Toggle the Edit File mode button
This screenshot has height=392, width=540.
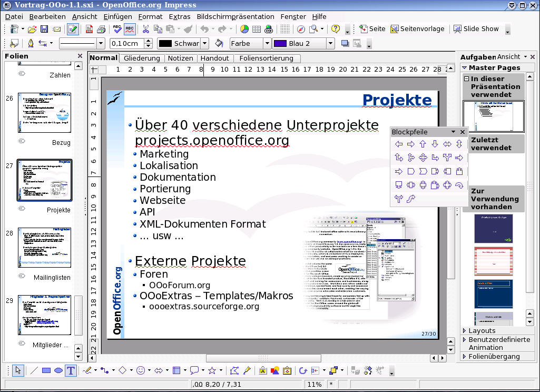(x=73, y=29)
